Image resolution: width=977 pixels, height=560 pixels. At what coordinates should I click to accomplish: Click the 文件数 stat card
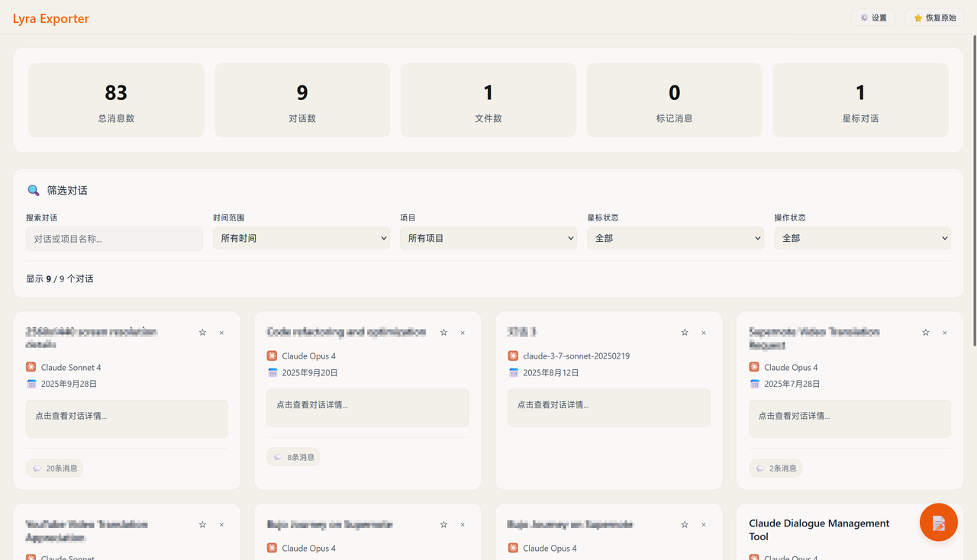coord(488,100)
